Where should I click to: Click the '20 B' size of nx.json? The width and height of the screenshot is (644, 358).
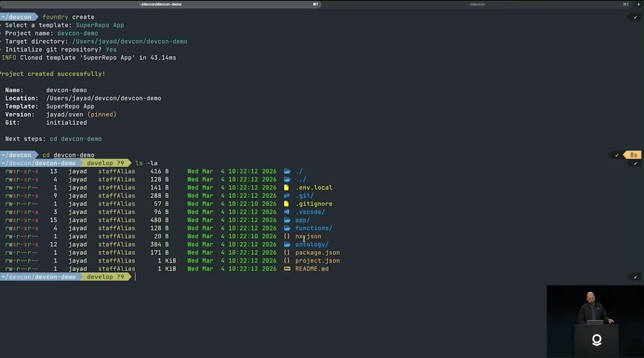pyautogui.click(x=161, y=236)
